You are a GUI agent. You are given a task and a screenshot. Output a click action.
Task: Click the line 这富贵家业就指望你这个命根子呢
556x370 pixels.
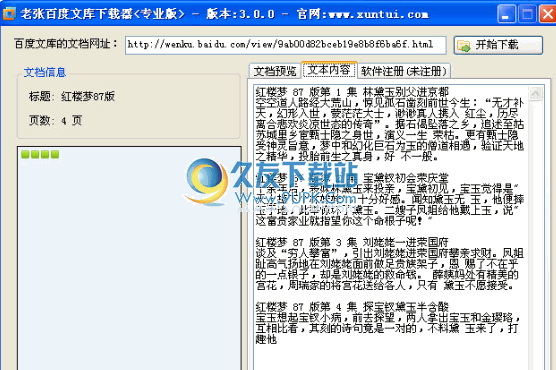[x=344, y=221]
